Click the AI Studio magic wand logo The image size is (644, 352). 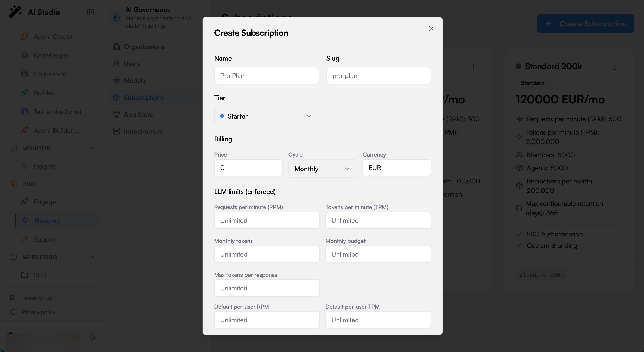[15, 12]
